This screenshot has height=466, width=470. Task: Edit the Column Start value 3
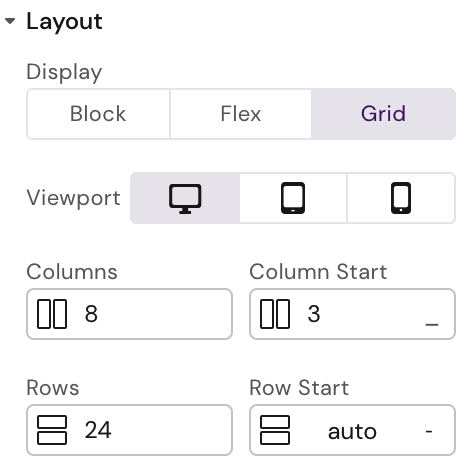[314, 314]
